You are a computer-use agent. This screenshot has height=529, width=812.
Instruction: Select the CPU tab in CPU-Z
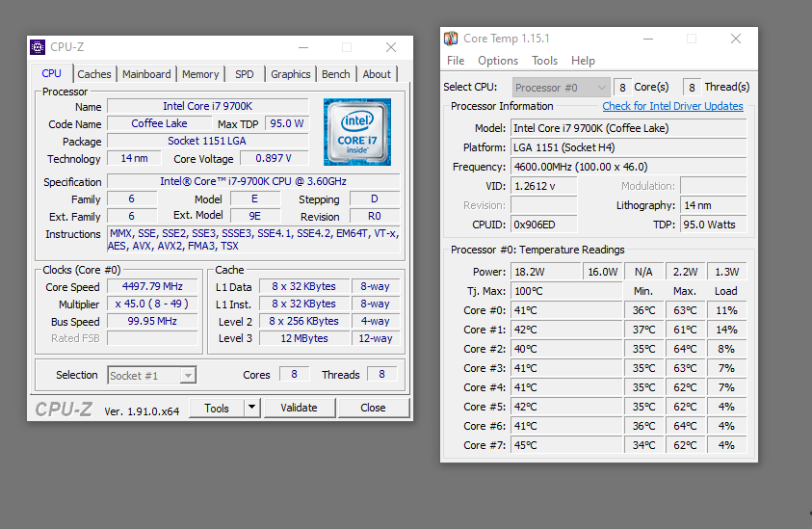pos(52,73)
